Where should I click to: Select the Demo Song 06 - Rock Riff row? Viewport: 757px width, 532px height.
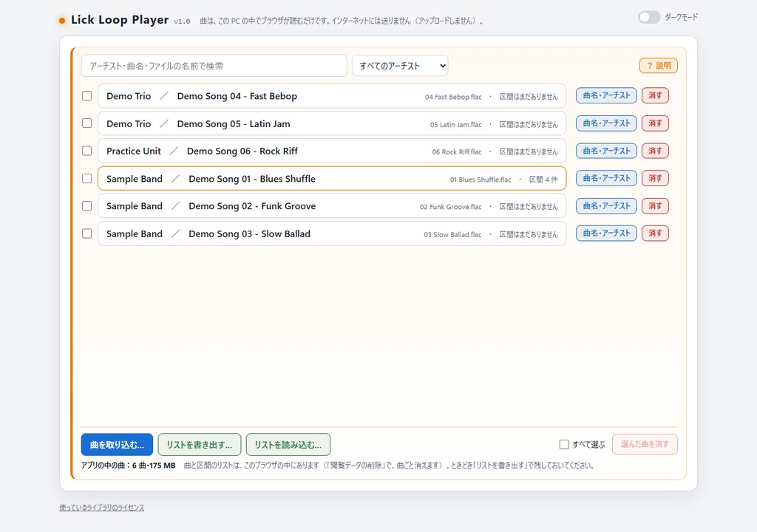click(x=332, y=151)
